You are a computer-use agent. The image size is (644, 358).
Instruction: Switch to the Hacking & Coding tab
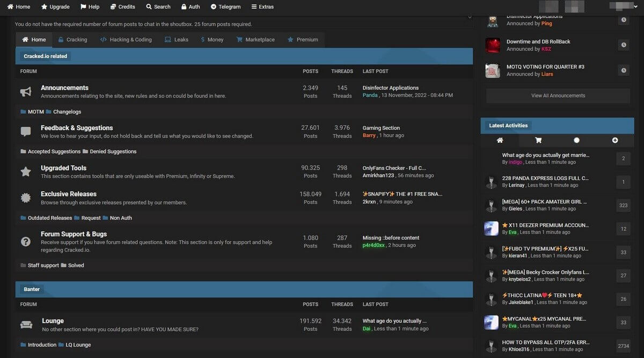(126, 40)
